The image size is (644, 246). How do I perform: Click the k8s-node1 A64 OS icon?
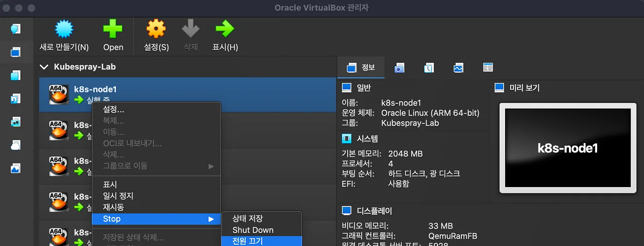[x=59, y=95]
